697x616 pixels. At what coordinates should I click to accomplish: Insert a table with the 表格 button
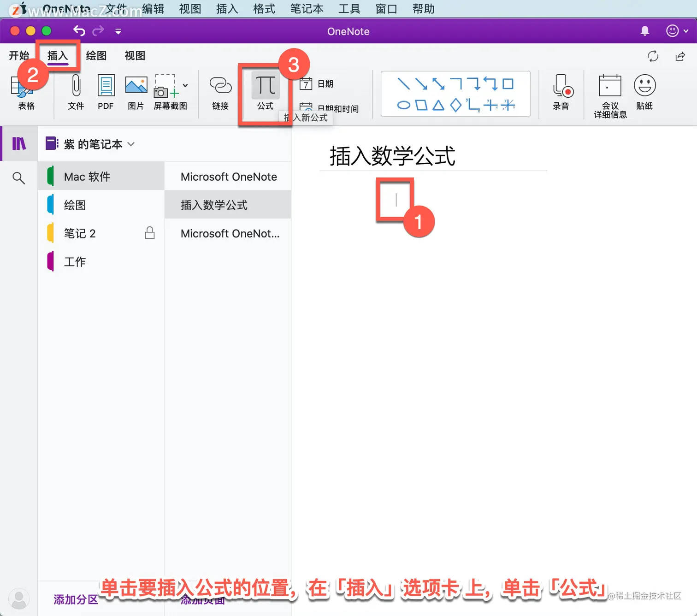click(26, 93)
